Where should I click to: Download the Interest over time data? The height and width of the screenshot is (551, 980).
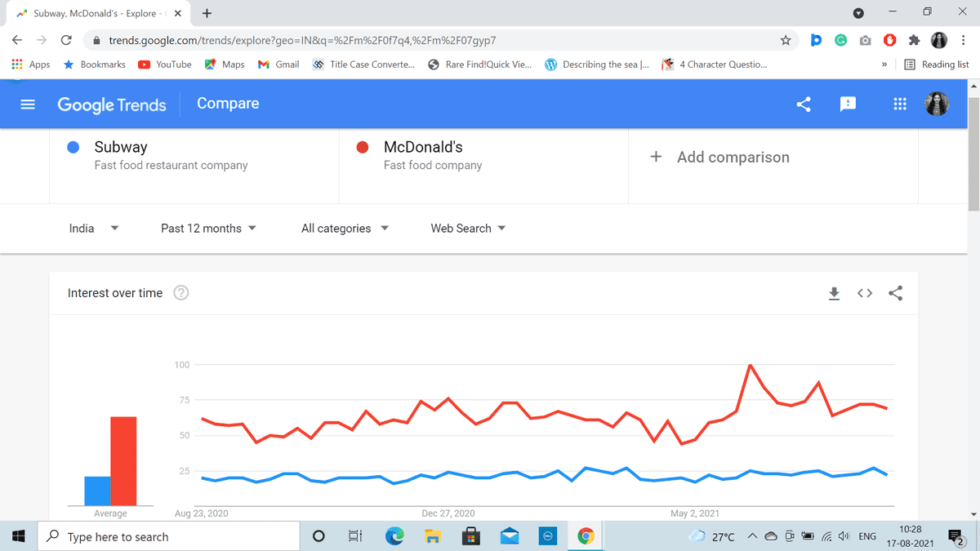pos(834,293)
